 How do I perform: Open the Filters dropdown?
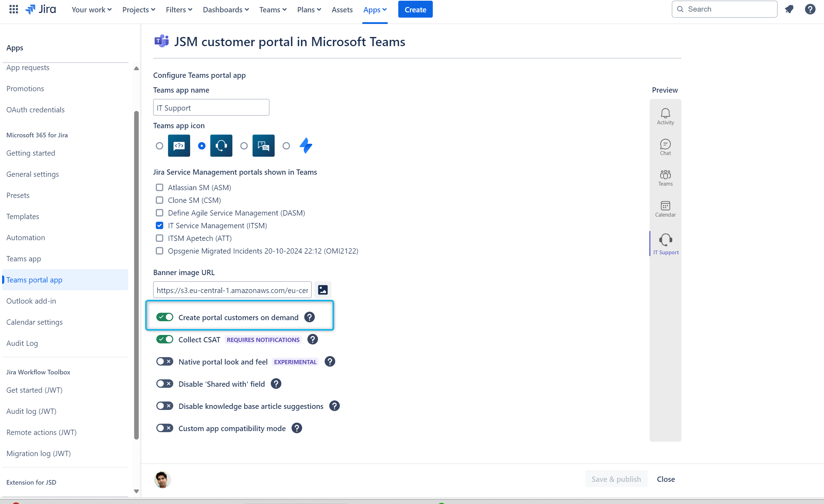179,10
